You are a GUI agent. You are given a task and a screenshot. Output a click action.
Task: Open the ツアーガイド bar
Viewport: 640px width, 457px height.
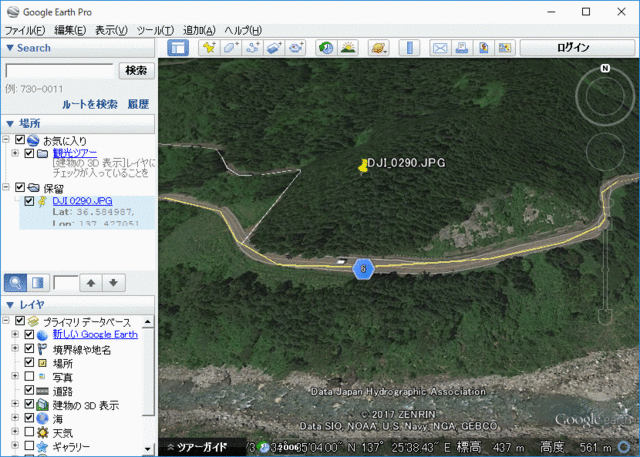pyautogui.click(x=202, y=448)
